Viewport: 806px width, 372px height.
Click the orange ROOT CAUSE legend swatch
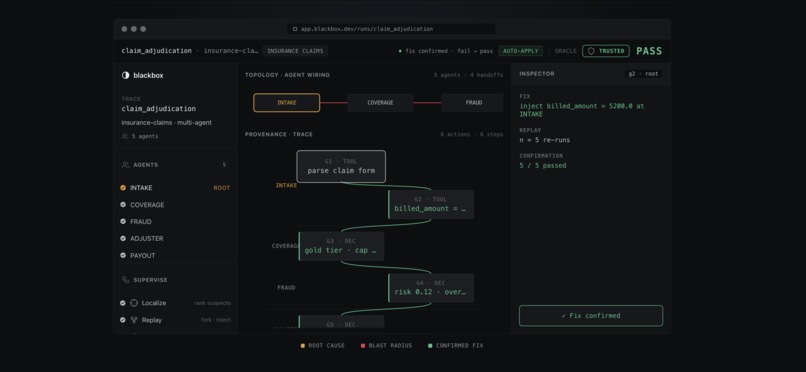click(303, 346)
